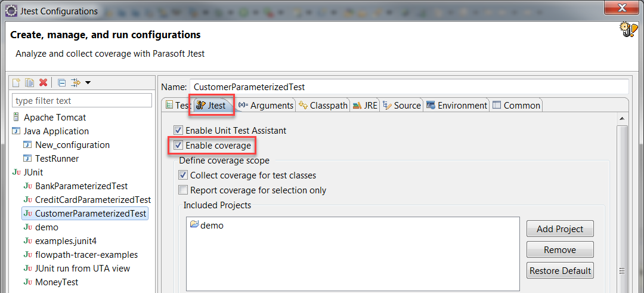
Task: Select flowpath-tracer-examples JUnit configuration
Action: click(80, 255)
